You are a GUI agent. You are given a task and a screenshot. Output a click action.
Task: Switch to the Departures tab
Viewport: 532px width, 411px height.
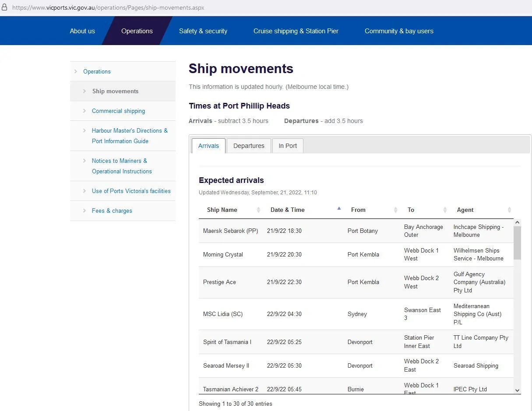249,146
